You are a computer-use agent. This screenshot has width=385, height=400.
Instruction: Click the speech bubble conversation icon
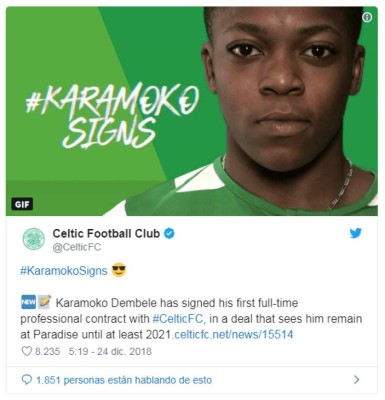pyautogui.click(x=26, y=380)
